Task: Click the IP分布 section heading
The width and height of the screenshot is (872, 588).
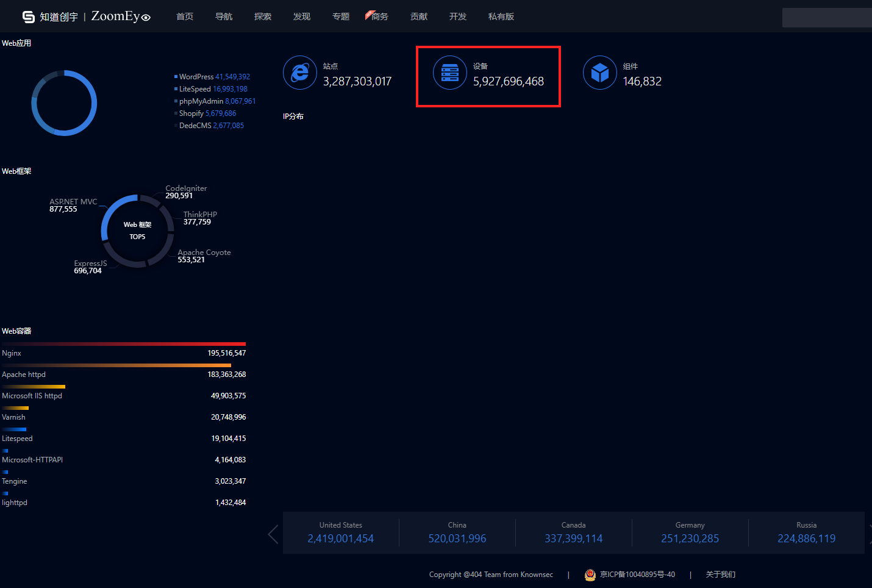Action: (x=293, y=117)
